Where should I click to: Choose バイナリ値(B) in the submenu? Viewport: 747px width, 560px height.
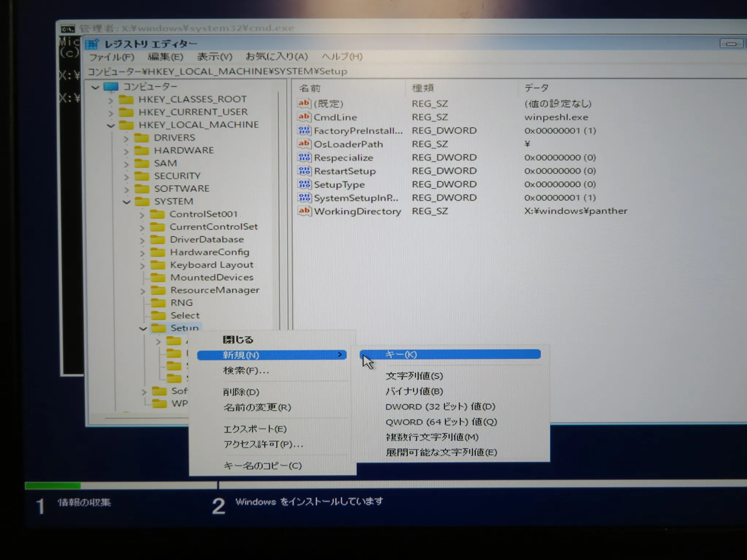[414, 391]
